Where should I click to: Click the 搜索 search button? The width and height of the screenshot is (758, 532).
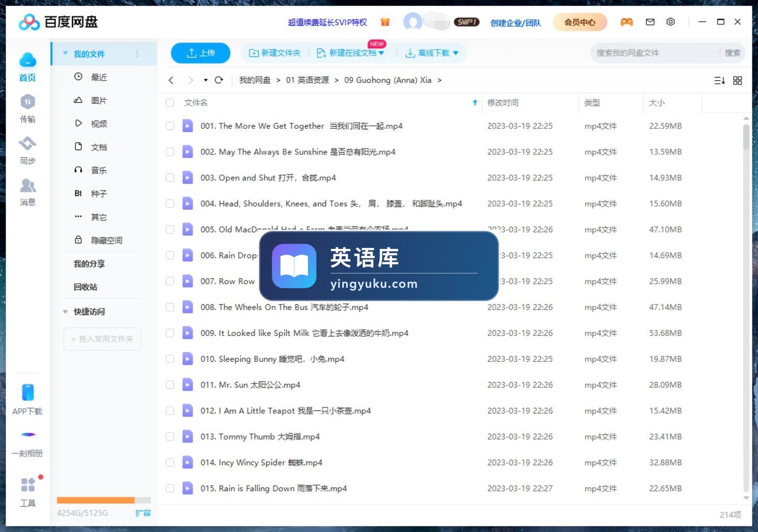[732, 53]
